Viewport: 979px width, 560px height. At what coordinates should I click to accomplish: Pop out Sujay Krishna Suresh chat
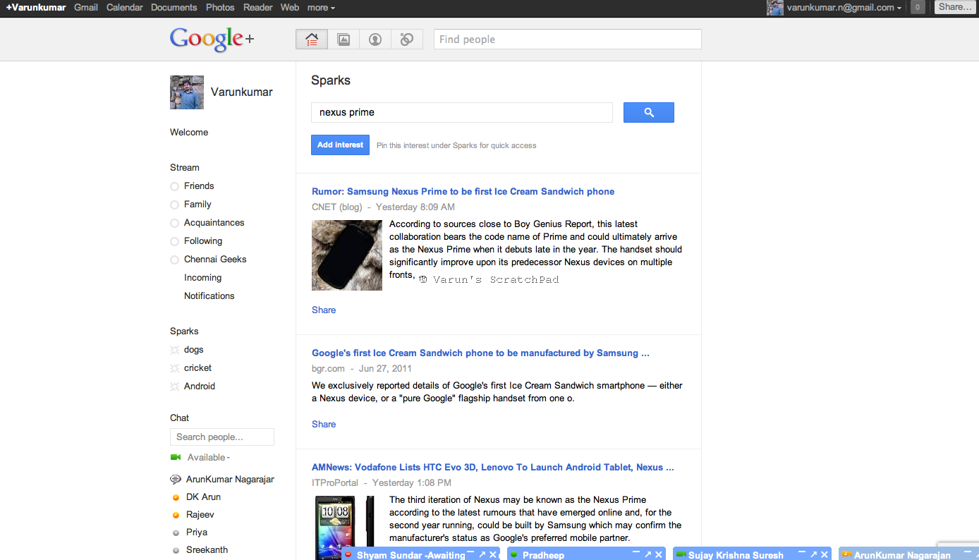[x=813, y=555]
